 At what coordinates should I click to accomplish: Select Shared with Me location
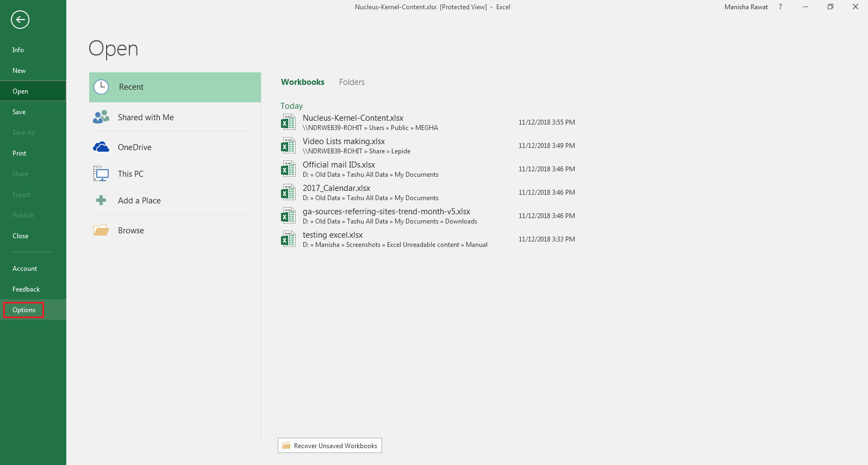pyautogui.click(x=175, y=117)
